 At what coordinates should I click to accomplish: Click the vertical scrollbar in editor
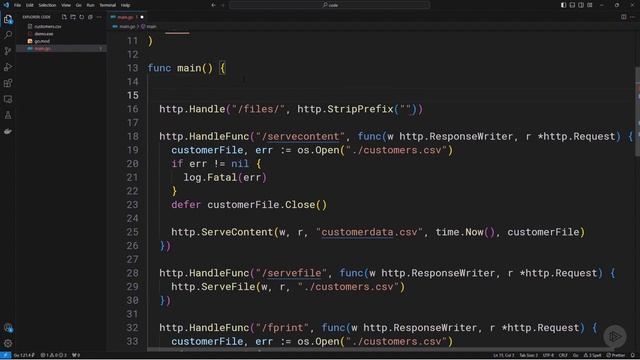coord(637,112)
